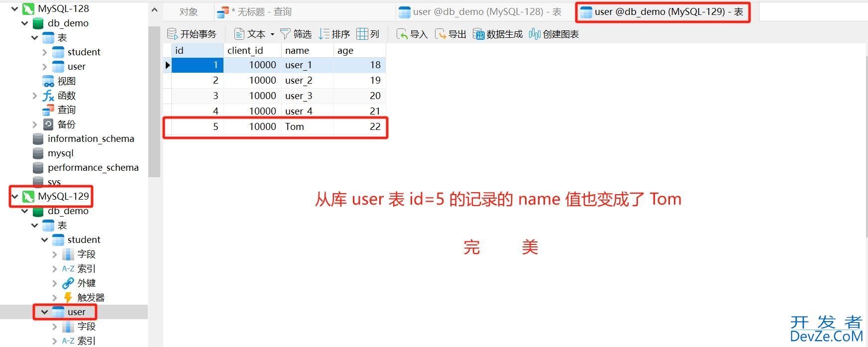Switch to the 对象 objects tab
The height and width of the screenshot is (347, 868).
pyautogui.click(x=189, y=12)
